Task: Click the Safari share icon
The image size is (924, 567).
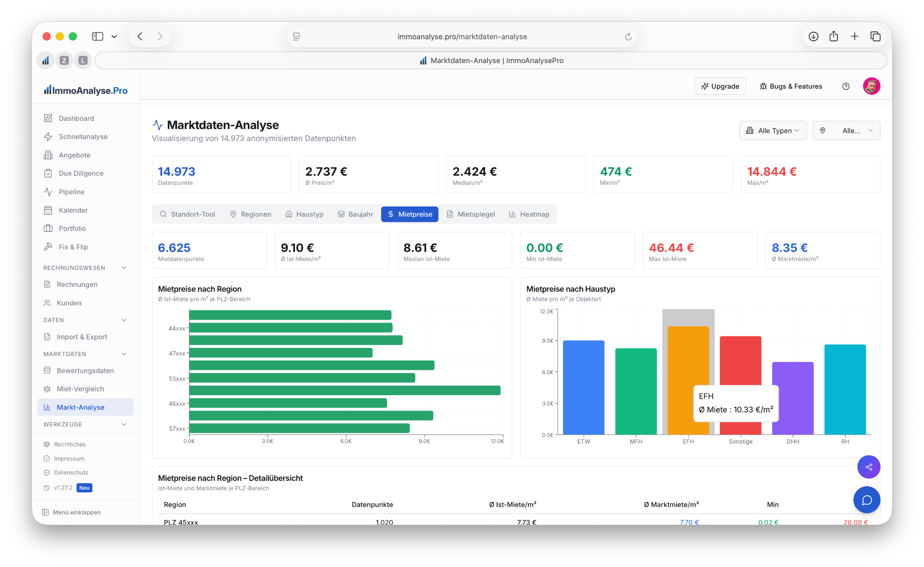Action: (x=834, y=37)
